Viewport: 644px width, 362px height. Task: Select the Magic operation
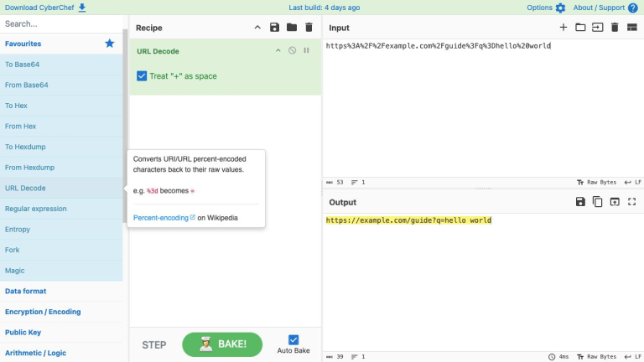(x=61, y=271)
